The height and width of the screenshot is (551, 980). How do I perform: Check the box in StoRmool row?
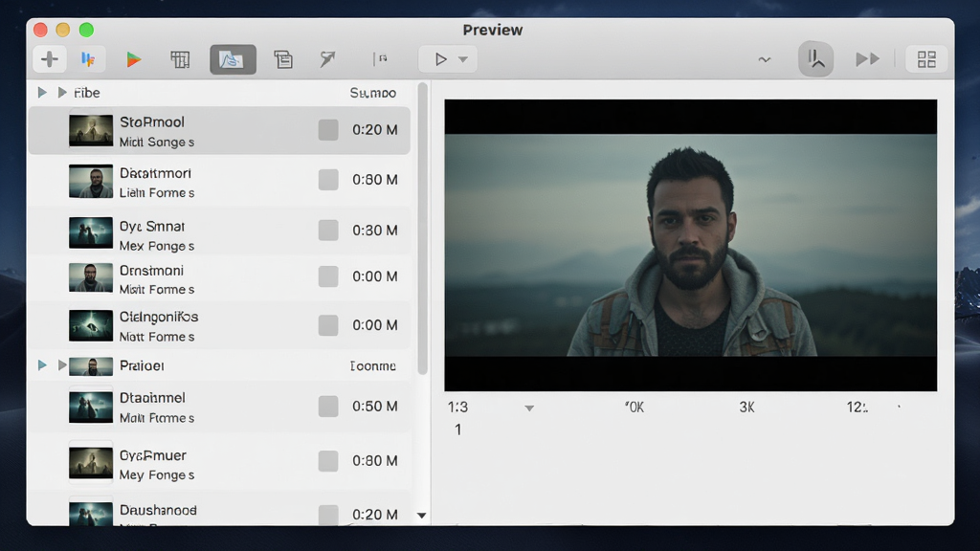point(328,130)
